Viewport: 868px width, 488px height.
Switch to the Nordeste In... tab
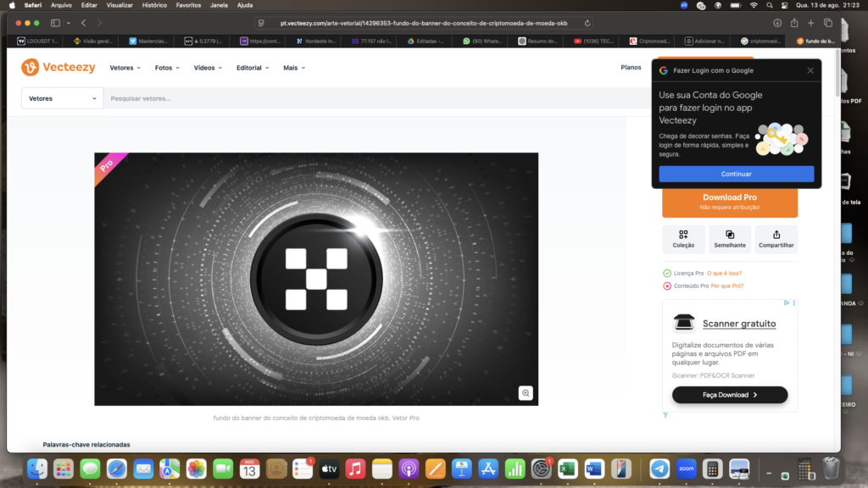(x=315, y=41)
